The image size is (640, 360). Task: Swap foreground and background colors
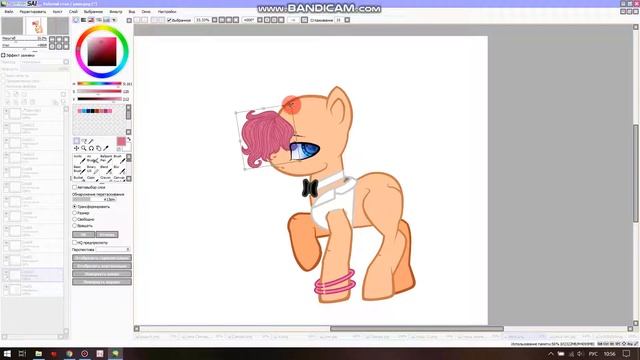point(129,140)
